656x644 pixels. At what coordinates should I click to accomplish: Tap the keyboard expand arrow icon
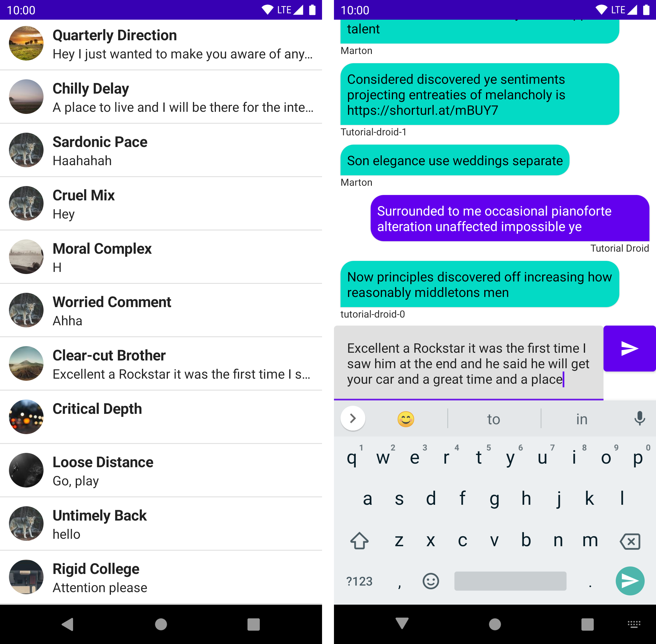[x=352, y=419]
